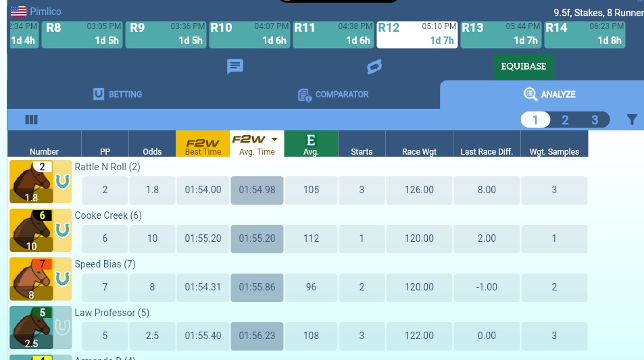Click best time 01:54.31 cell
This screenshot has height=360, width=644.
click(203, 287)
